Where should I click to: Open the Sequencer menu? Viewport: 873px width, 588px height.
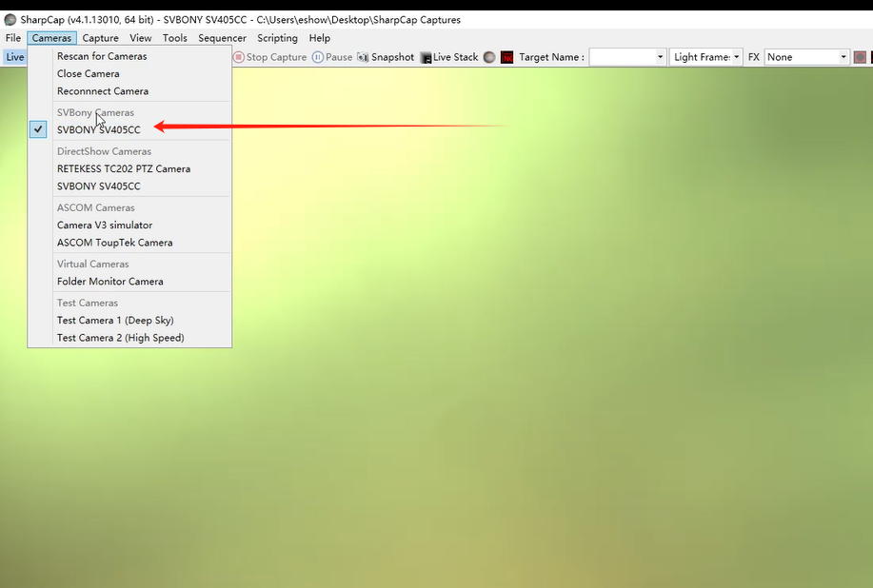click(222, 38)
